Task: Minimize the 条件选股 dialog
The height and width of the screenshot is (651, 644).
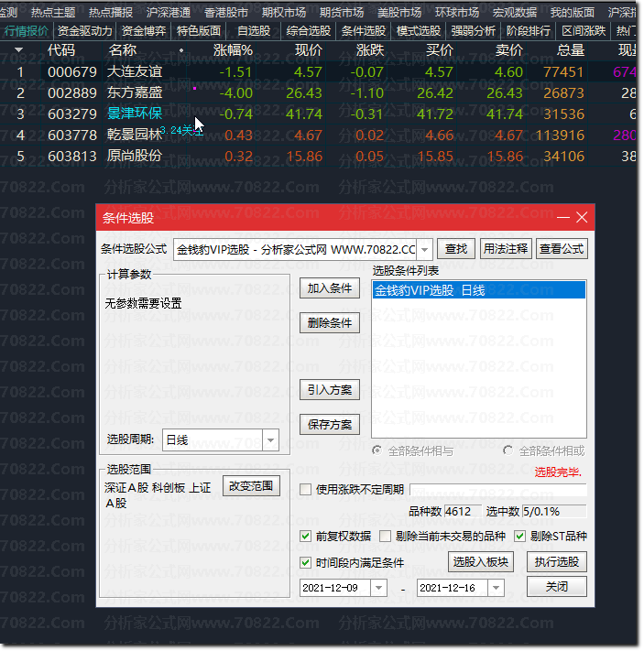Action: [563, 217]
